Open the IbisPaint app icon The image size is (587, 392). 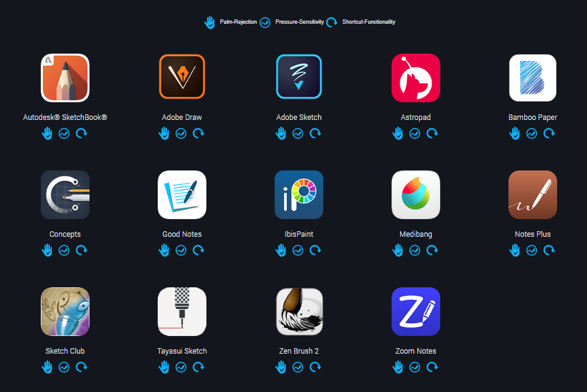tap(299, 195)
